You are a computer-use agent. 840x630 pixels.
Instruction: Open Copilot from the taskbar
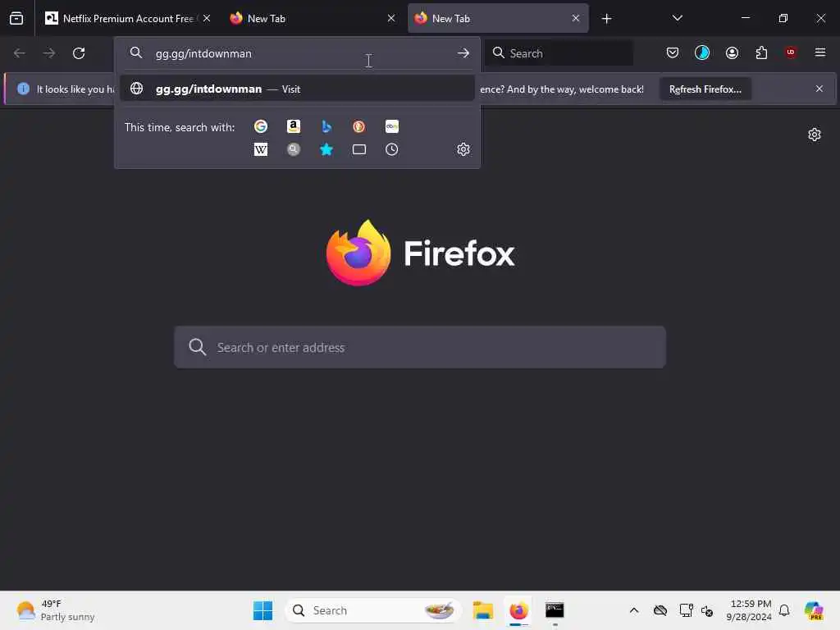click(x=814, y=610)
